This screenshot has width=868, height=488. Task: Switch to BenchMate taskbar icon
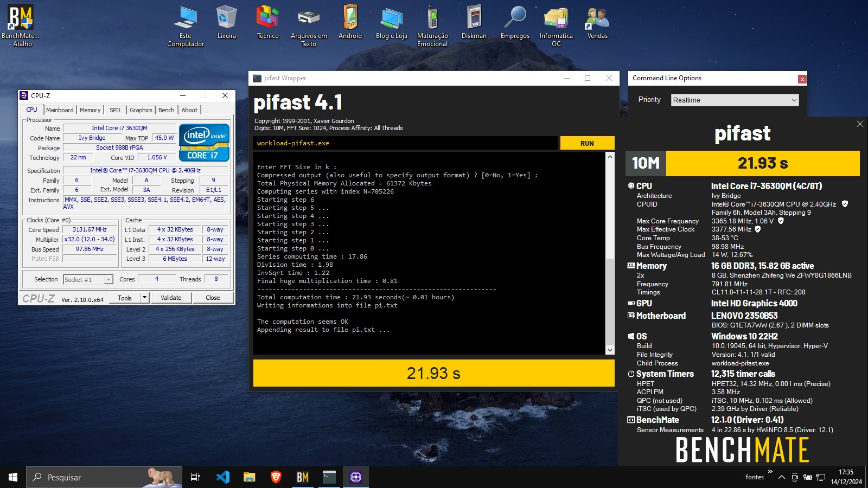point(302,477)
